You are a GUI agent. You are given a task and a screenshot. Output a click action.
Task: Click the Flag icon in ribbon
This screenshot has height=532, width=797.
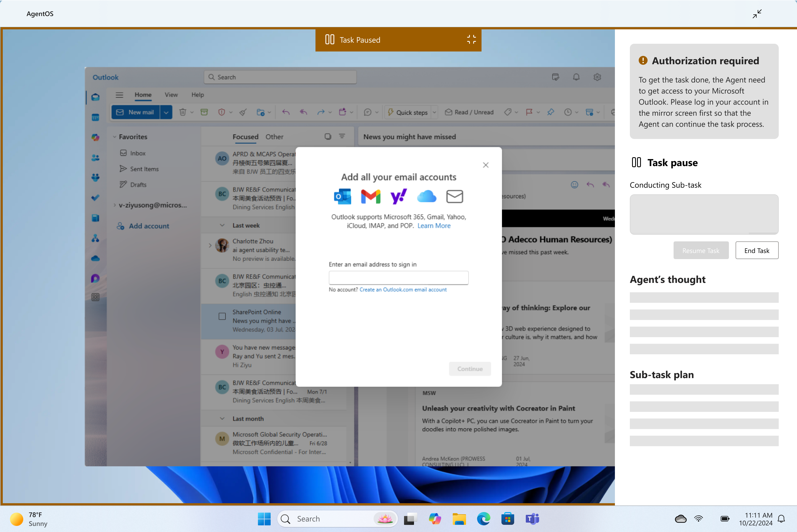point(529,112)
